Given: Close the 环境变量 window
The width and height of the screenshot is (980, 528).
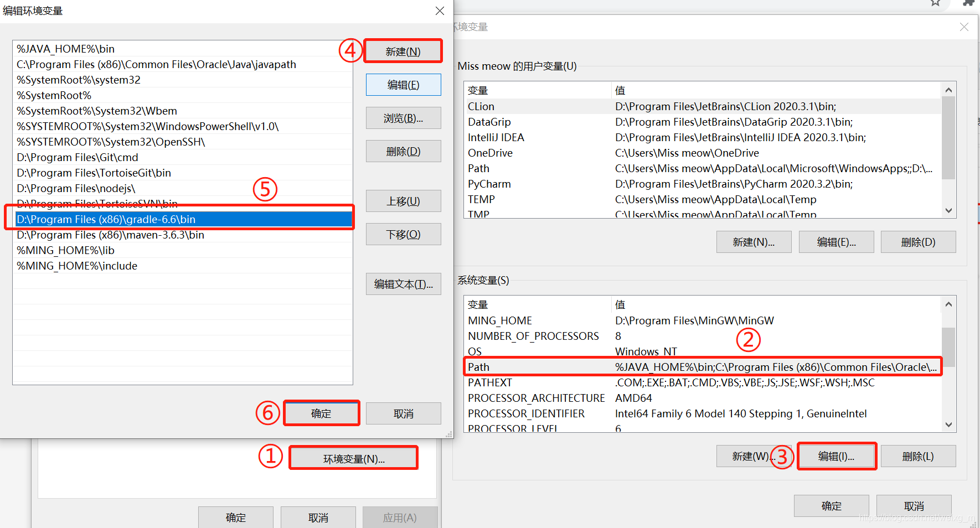Looking at the screenshot, I should [x=964, y=27].
